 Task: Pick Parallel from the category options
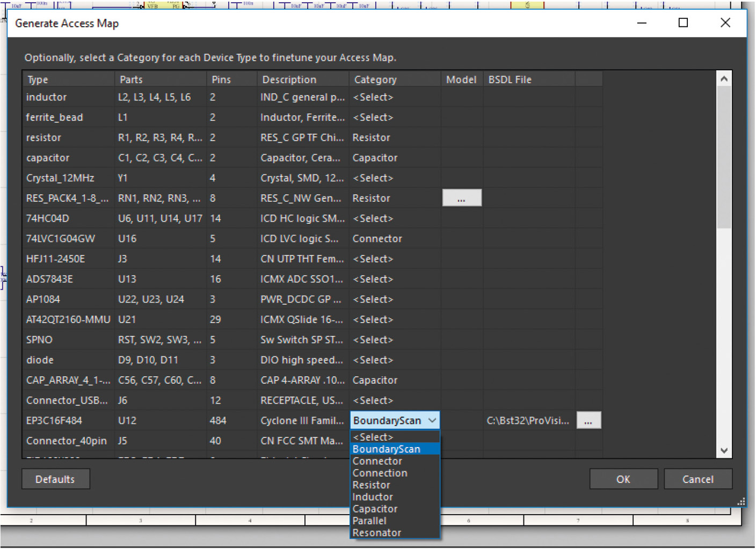click(x=369, y=521)
